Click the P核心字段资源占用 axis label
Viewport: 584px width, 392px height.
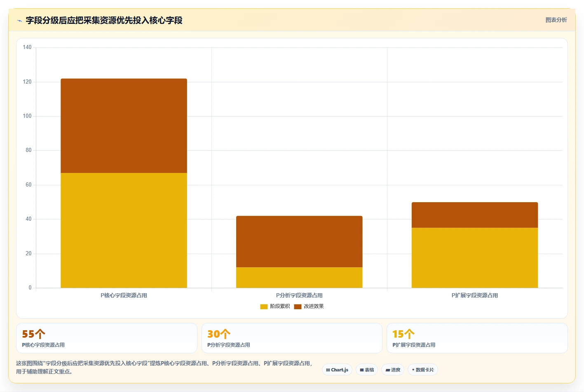point(124,296)
